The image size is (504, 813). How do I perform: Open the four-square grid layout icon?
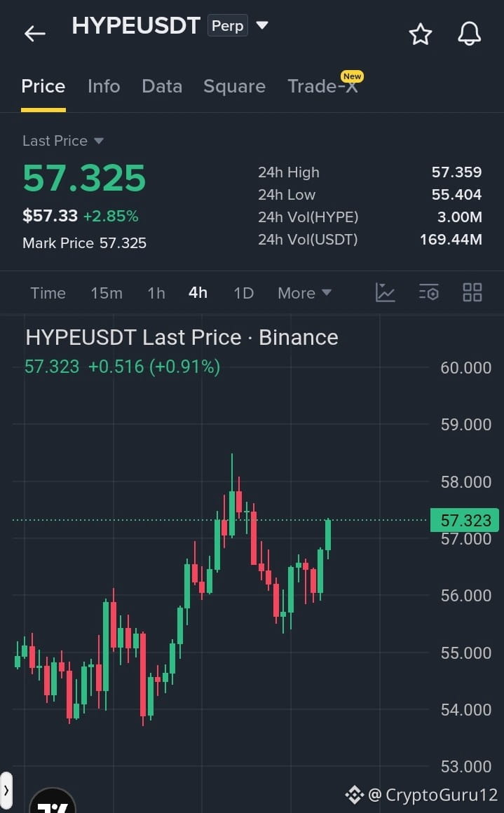tap(472, 292)
